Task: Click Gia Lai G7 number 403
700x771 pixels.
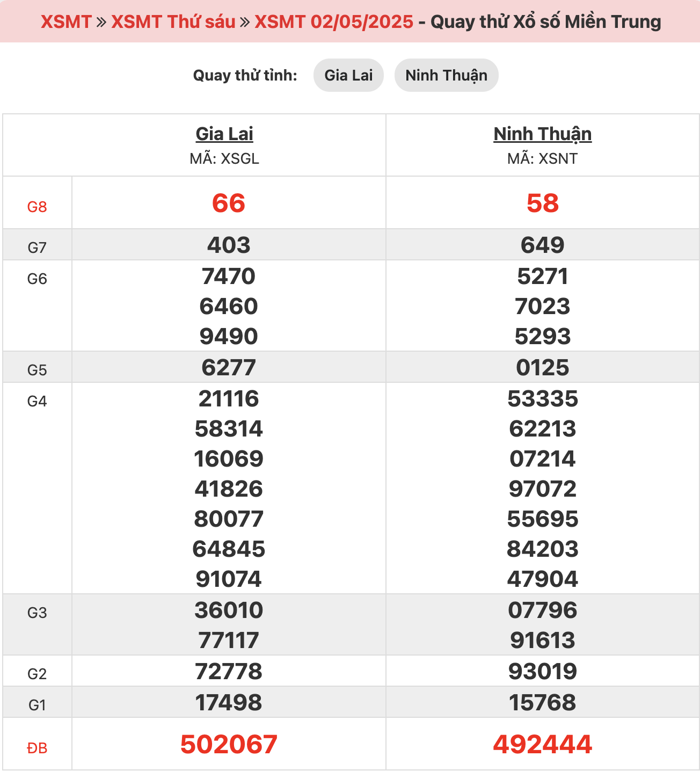Action: pos(229,245)
